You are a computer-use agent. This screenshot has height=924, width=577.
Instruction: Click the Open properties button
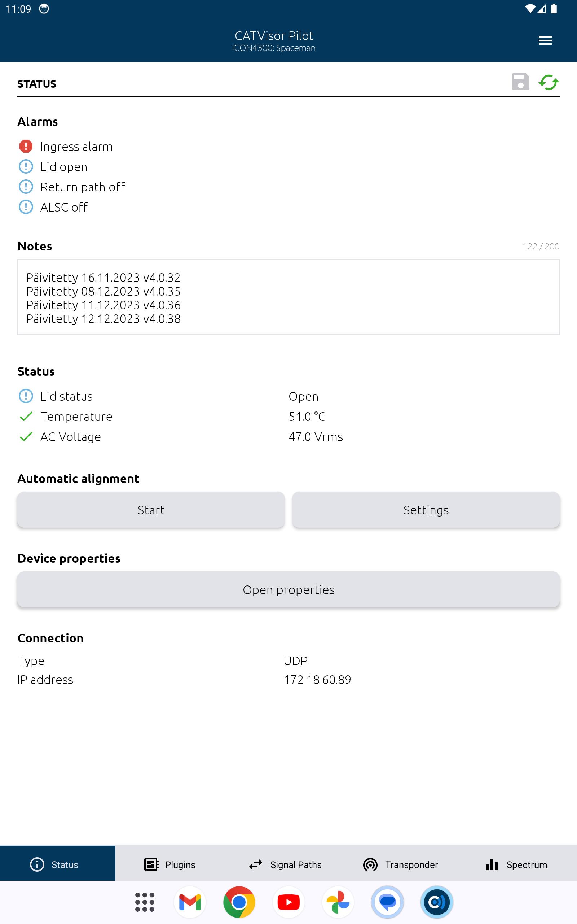tap(288, 589)
